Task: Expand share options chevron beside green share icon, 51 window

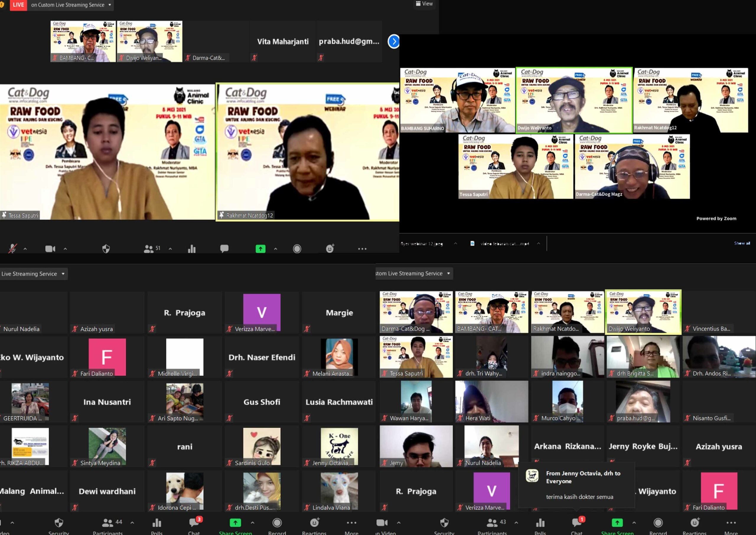Action: click(276, 249)
